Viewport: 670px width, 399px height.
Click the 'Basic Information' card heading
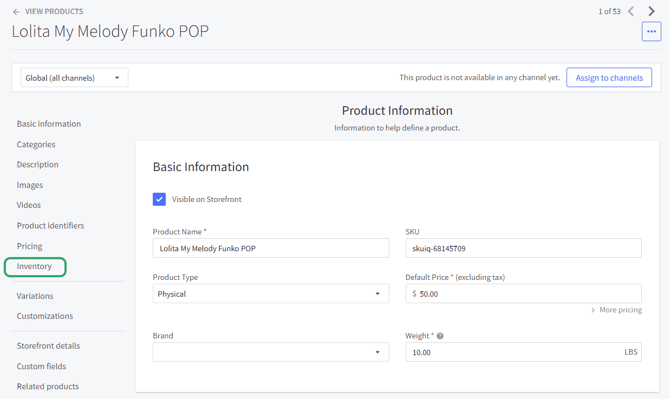tap(201, 167)
